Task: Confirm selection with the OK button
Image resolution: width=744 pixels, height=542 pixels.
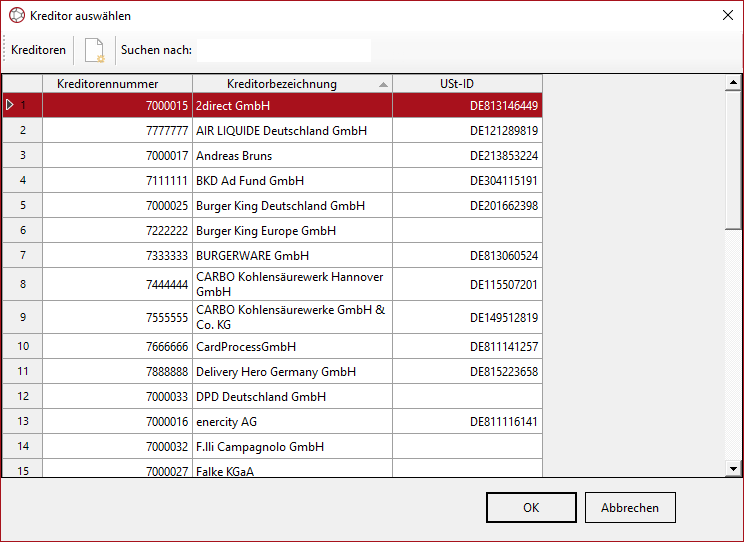Action: 531,507
